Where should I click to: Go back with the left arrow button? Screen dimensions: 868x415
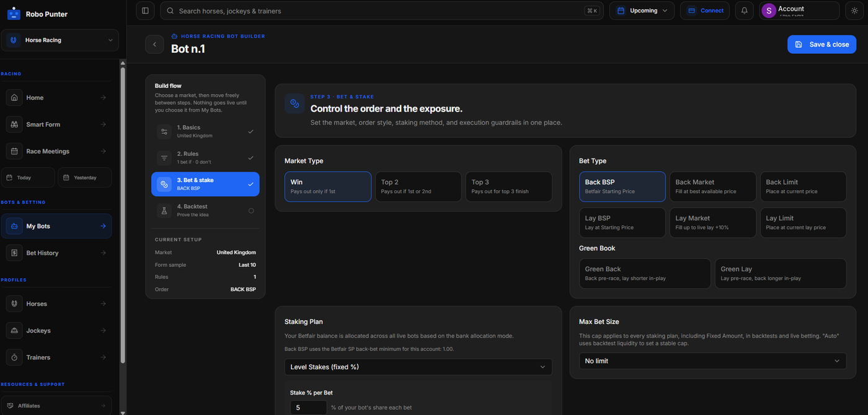(x=154, y=45)
